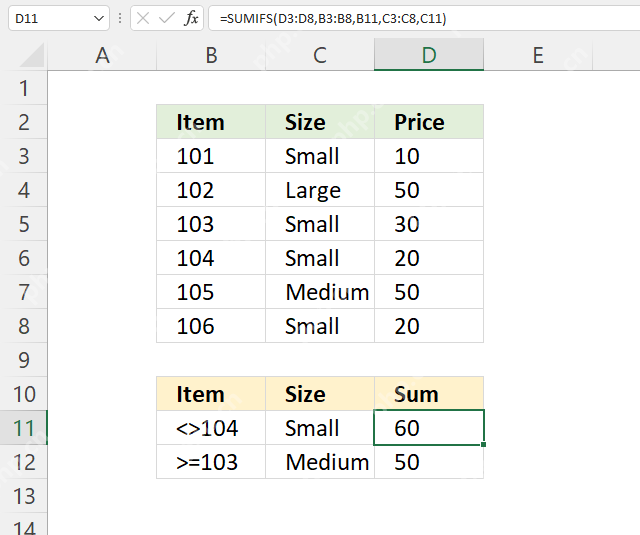Select row 13 header
The image size is (640, 535).
(24, 496)
